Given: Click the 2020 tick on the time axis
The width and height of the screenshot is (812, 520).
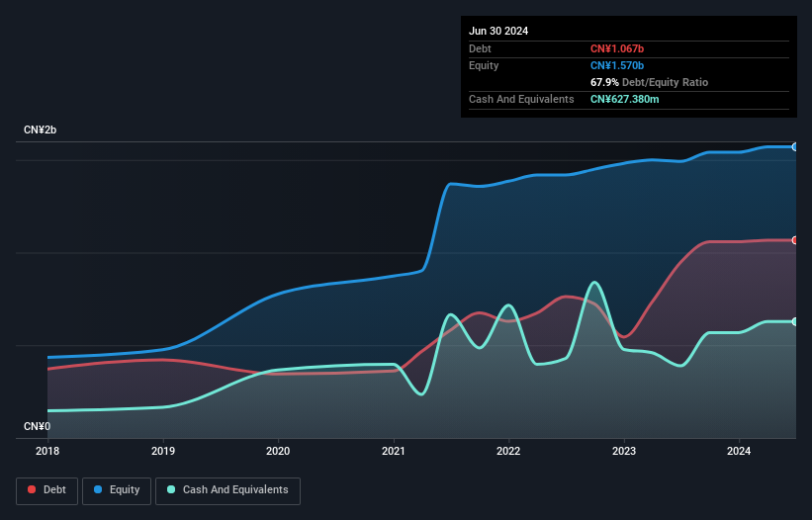Looking at the screenshot, I should coord(278,452).
